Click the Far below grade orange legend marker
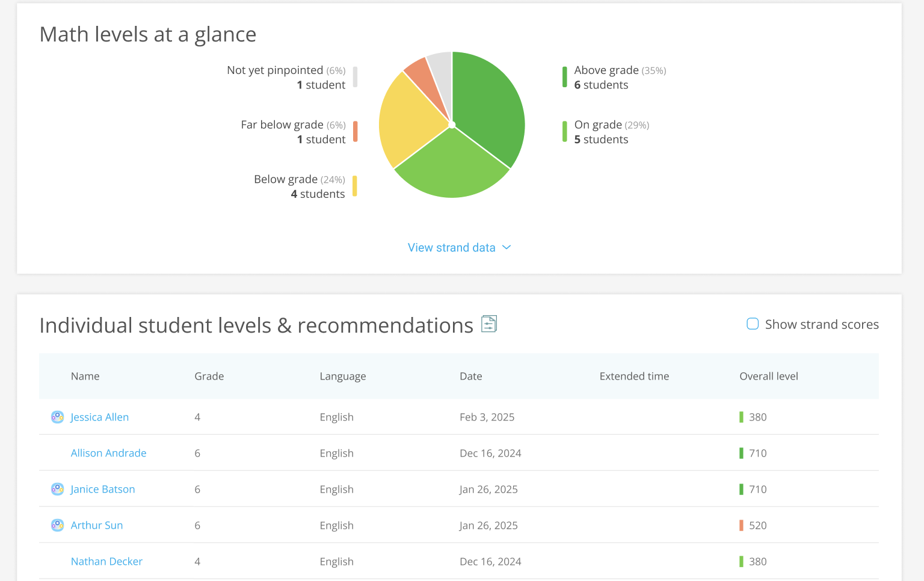Image resolution: width=924 pixels, height=581 pixels. pyautogui.click(x=356, y=131)
